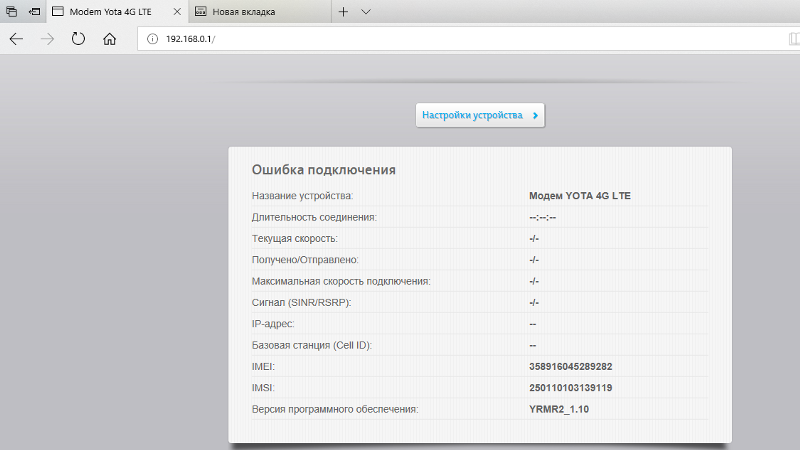This screenshot has width=800, height=450.
Task: Select the label Получено/Отправлено
Action: coord(305,260)
